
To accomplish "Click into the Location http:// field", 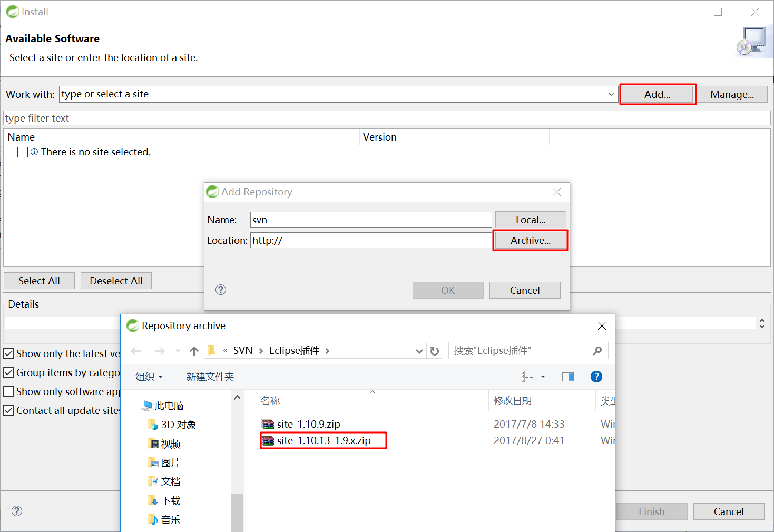I will [x=371, y=240].
